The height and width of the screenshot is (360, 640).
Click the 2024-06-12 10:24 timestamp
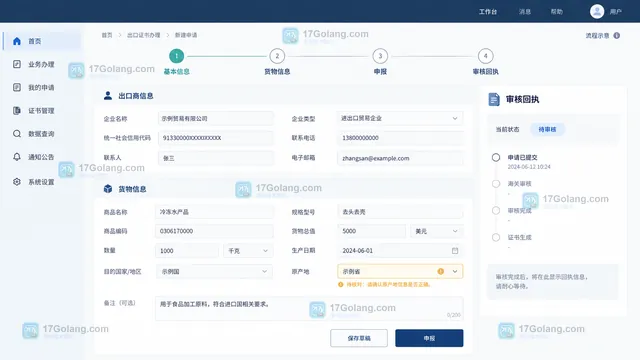tap(529, 167)
